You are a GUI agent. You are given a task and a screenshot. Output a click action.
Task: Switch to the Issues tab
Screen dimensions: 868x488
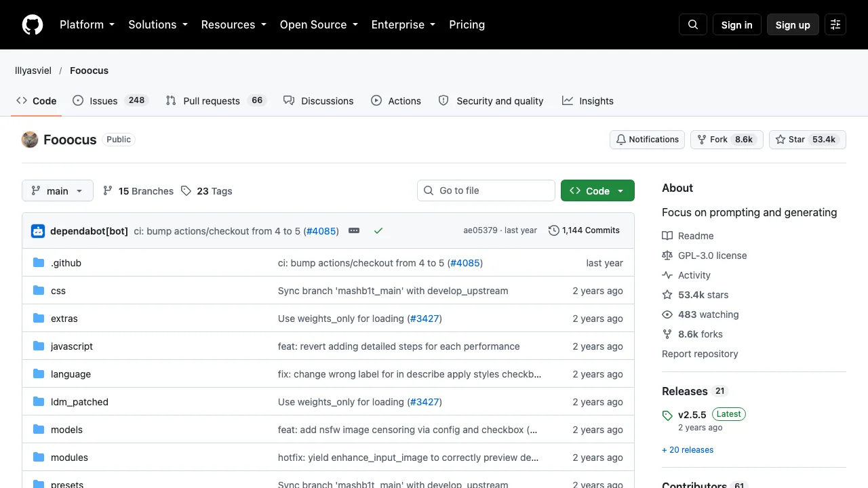(110, 100)
